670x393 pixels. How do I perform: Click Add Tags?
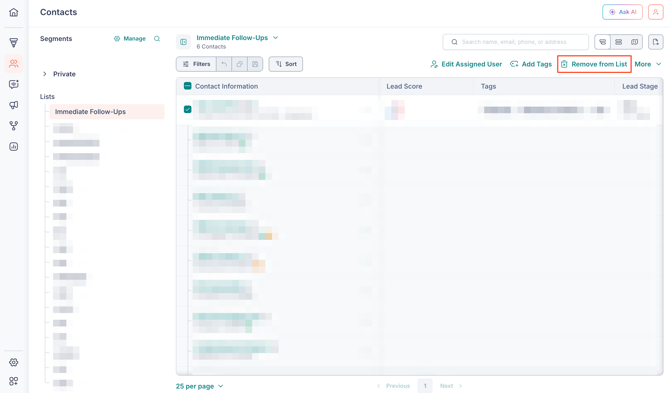pyautogui.click(x=531, y=64)
